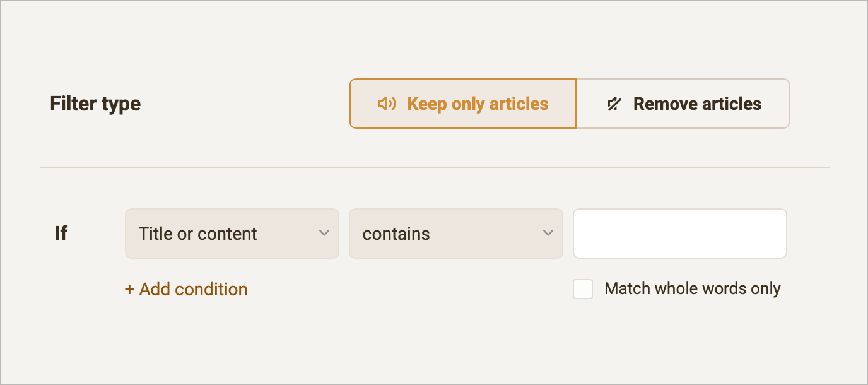This screenshot has height=385, width=868.
Task: Switch to the Remove articles filter mode
Action: click(x=683, y=104)
